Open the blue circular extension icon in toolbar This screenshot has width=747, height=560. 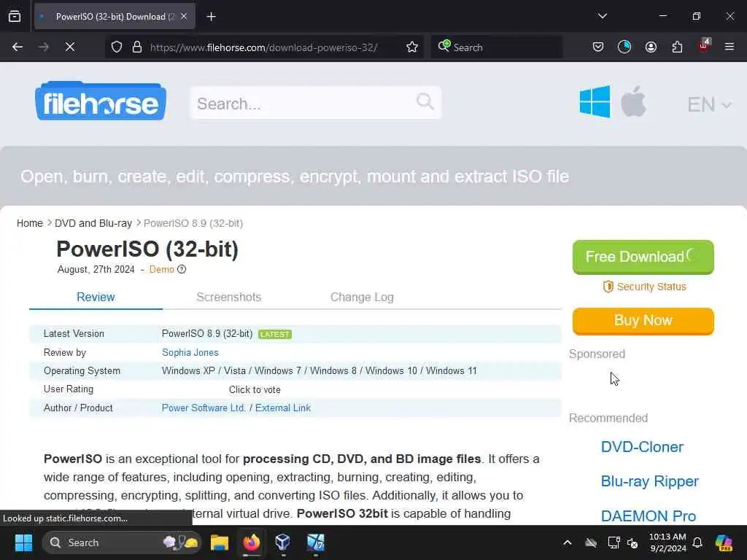(624, 47)
